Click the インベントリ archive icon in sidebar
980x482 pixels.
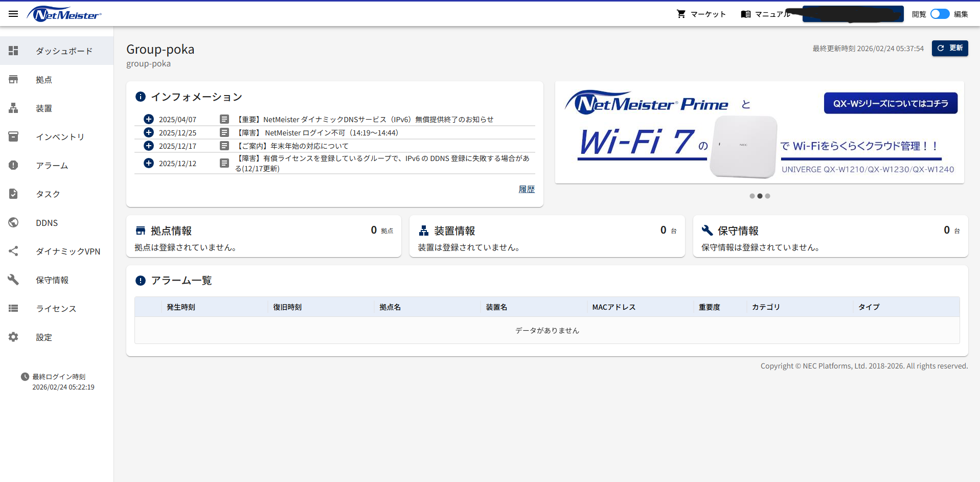(13, 136)
